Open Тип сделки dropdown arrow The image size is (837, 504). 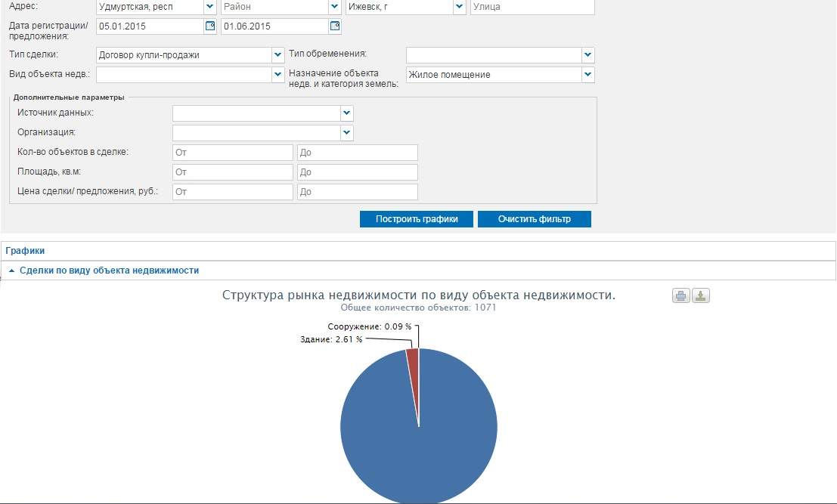point(277,55)
